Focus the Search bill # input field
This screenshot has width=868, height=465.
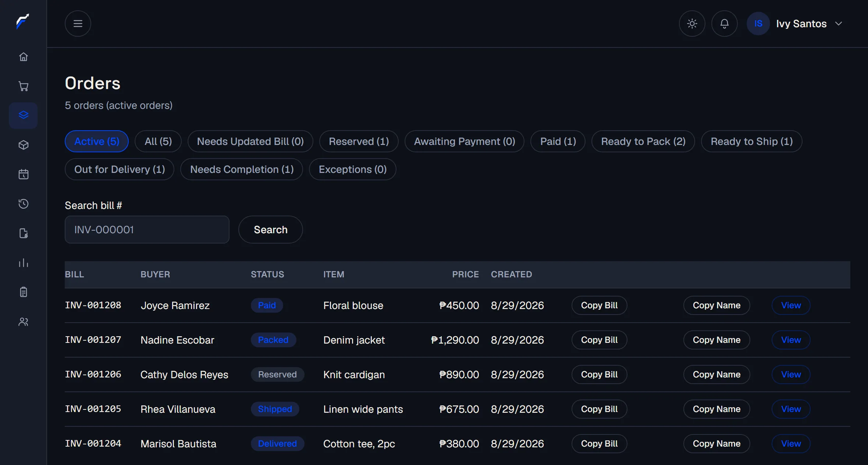click(147, 230)
